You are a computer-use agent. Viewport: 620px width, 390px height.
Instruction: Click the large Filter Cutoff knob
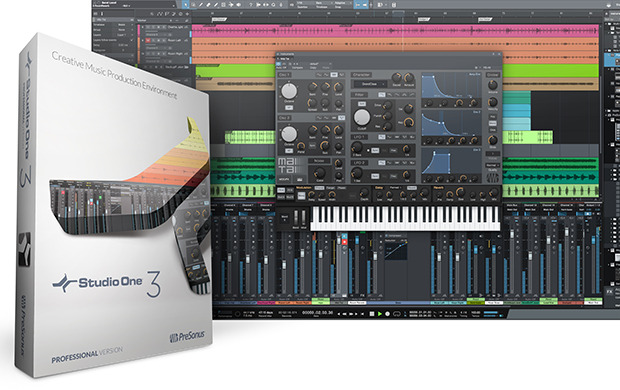tap(361, 117)
